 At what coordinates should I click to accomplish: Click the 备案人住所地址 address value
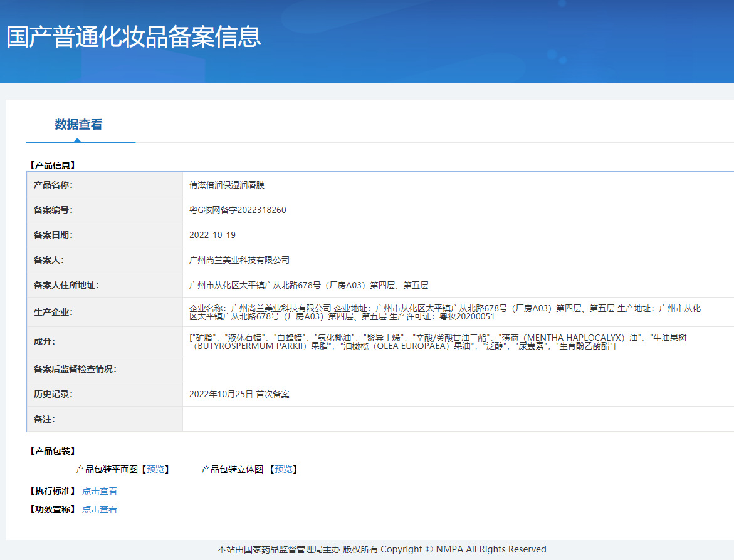[308, 285]
